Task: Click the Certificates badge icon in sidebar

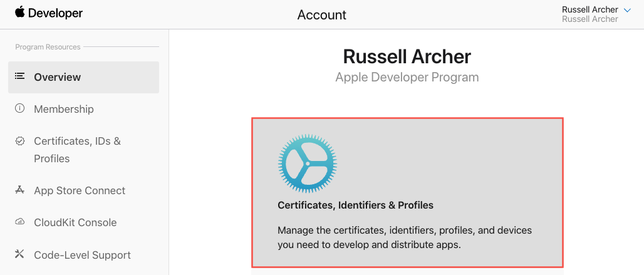Action: coord(19,141)
